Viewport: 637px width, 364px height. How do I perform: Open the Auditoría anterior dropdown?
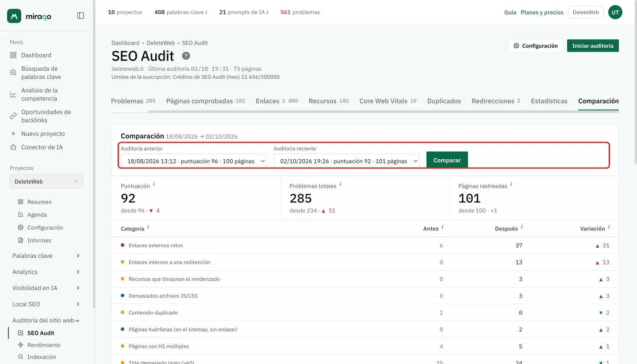point(194,161)
